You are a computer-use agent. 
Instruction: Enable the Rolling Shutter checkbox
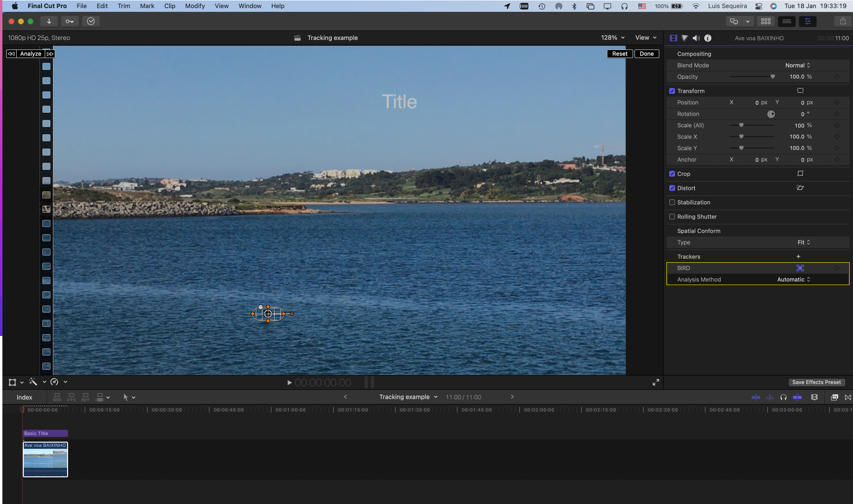672,217
